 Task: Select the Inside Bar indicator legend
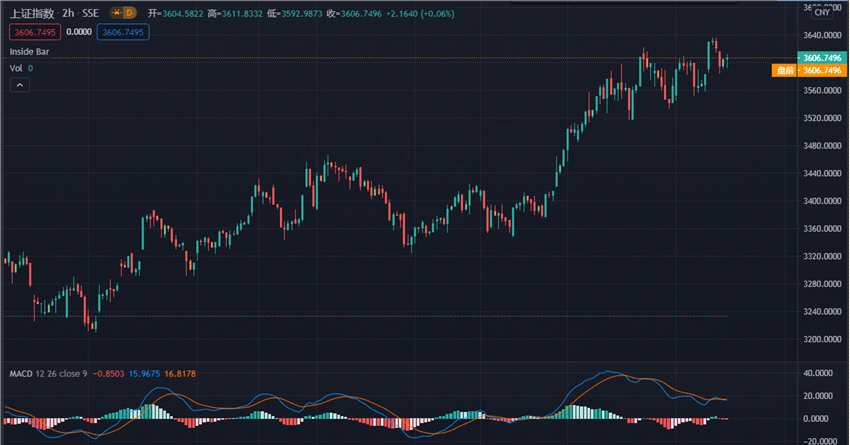point(29,51)
